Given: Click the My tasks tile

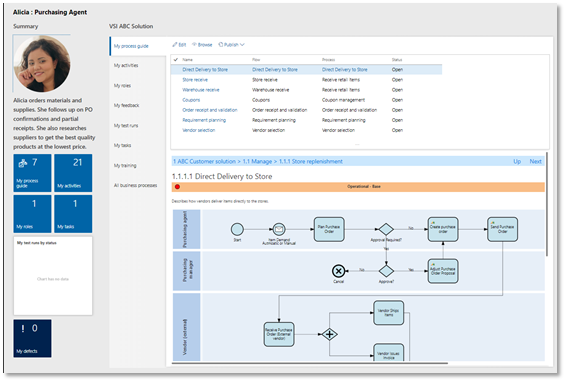Looking at the screenshot, I should [73, 214].
